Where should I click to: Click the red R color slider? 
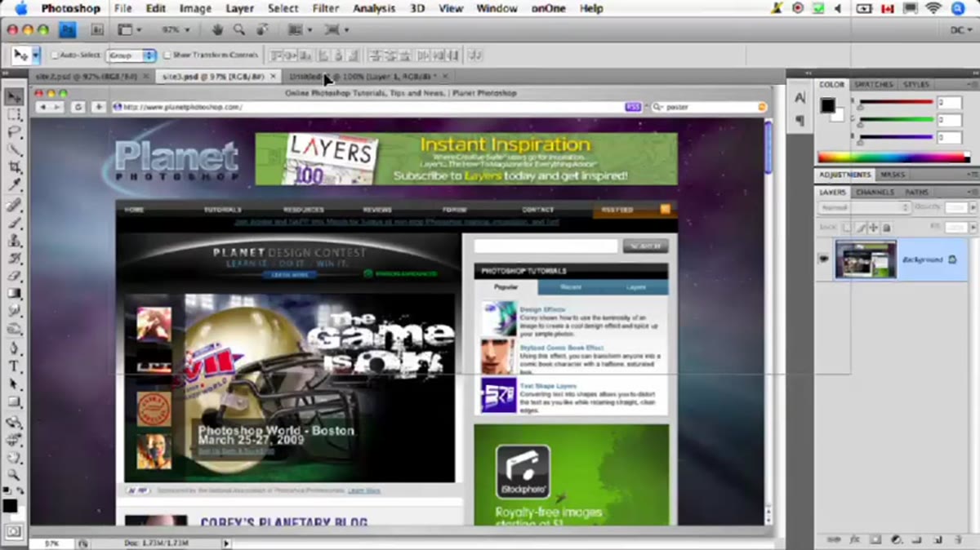pyautogui.click(x=897, y=102)
